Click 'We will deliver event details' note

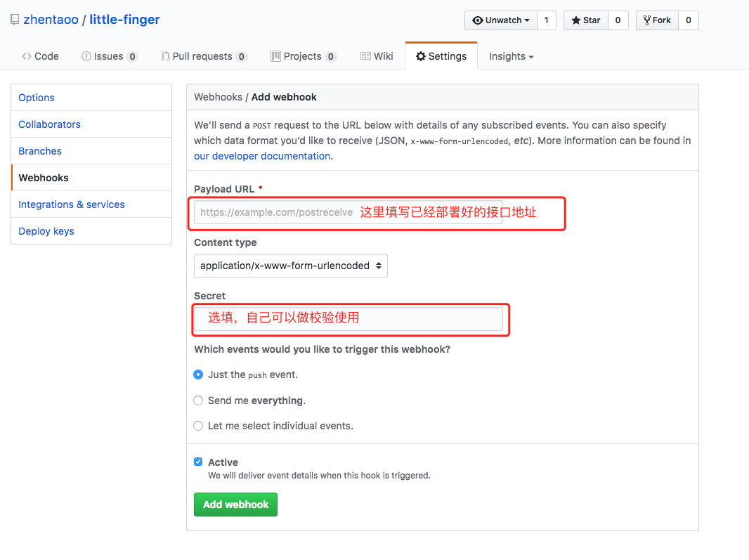[x=319, y=476]
